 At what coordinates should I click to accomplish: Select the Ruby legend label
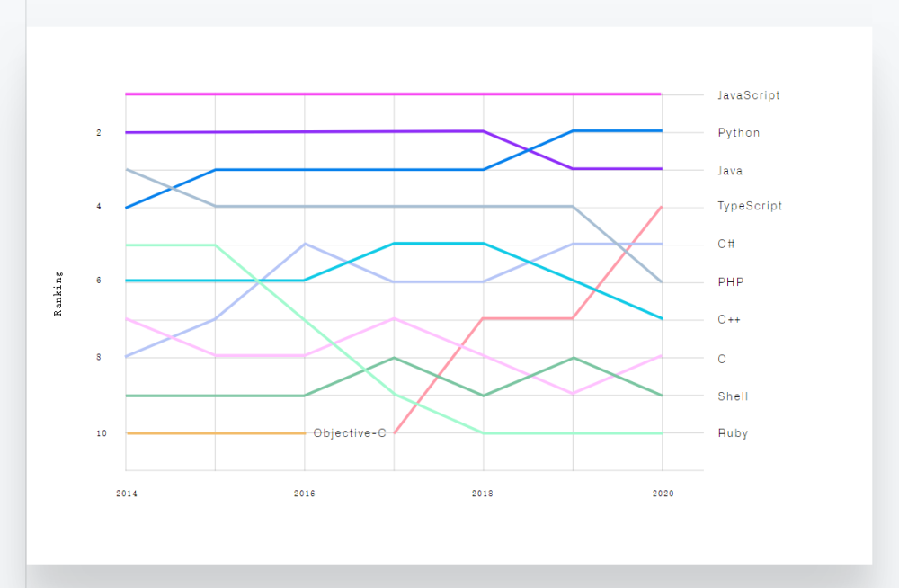[733, 433]
